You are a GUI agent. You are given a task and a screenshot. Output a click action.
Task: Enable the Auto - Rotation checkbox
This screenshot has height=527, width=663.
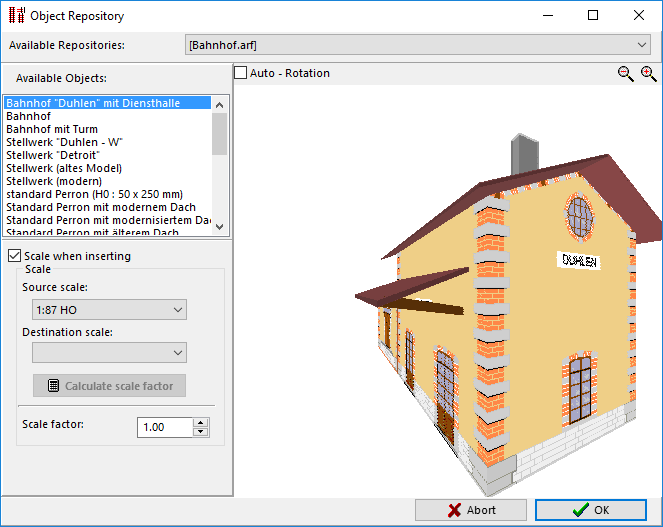(241, 73)
